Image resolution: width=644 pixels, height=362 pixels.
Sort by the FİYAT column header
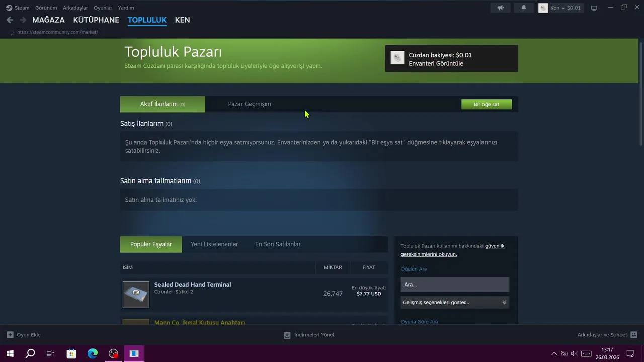(369, 267)
